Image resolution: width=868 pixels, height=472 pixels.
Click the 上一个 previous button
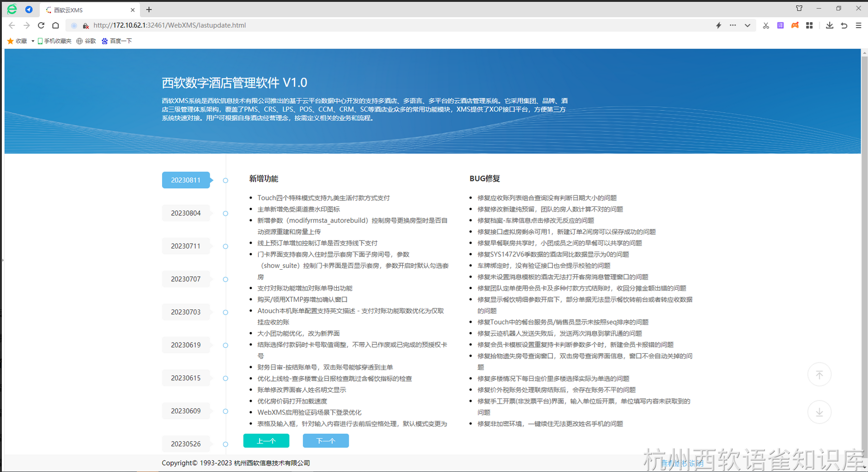tap(266, 441)
